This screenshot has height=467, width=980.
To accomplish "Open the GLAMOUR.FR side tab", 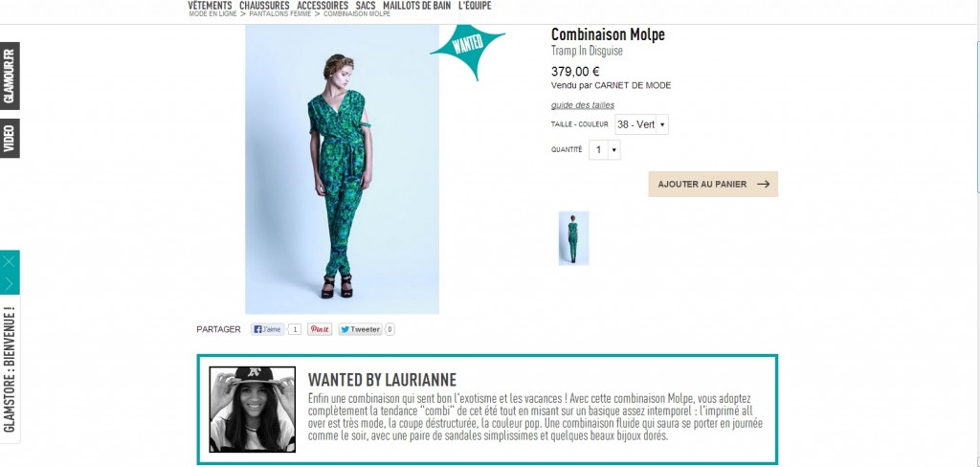I will point(10,76).
